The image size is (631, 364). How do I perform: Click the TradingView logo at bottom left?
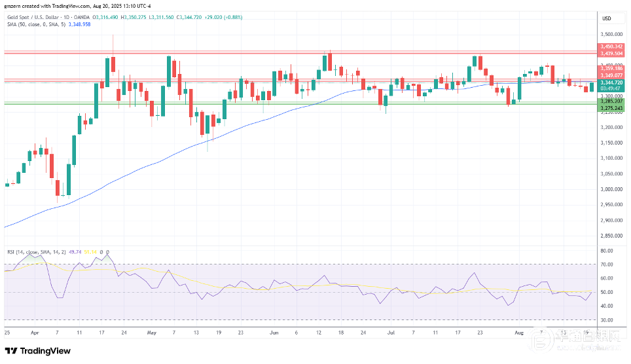[37, 351]
